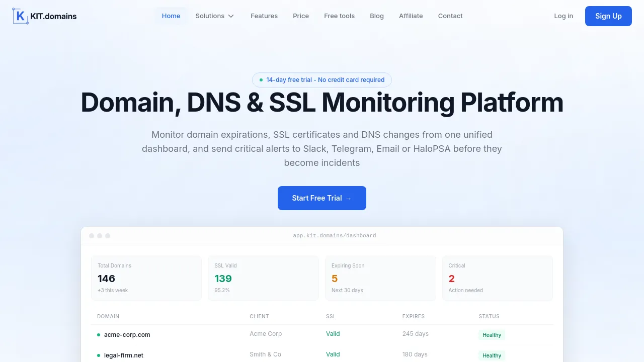Open the Blog link

(x=377, y=16)
